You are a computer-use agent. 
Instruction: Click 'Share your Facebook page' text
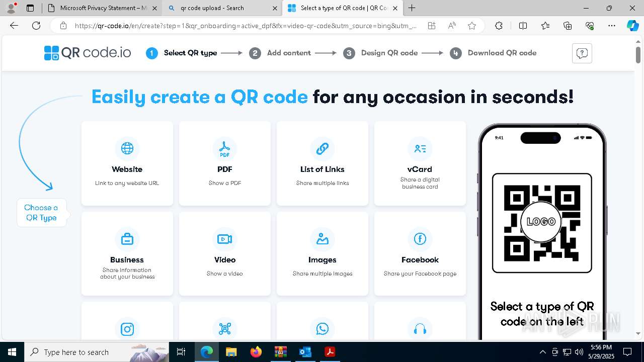point(420,274)
